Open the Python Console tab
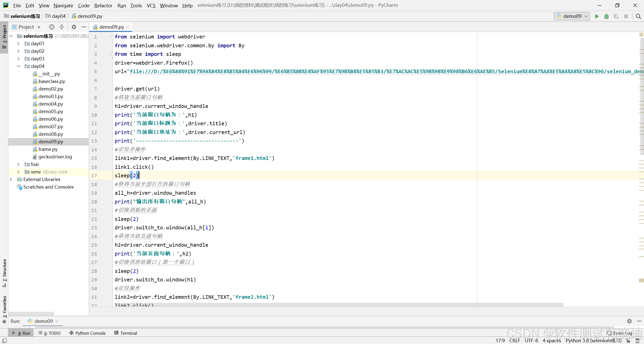The width and height of the screenshot is (644, 344). click(88, 333)
